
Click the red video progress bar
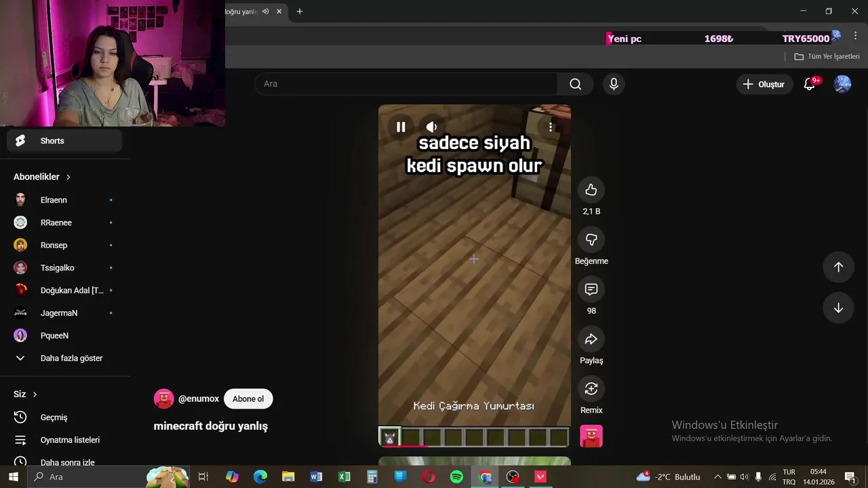coord(406,446)
